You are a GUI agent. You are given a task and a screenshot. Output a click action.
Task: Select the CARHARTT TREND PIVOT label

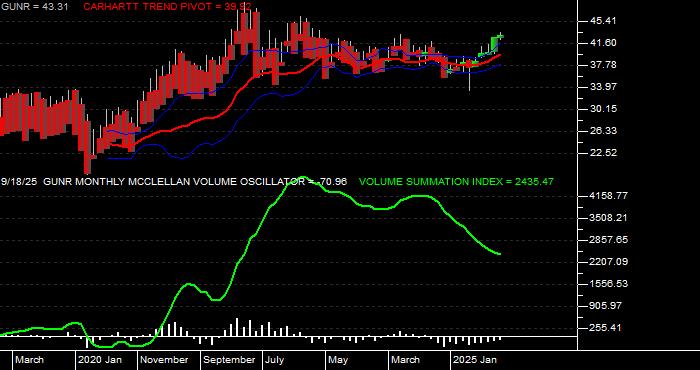tap(167, 7)
